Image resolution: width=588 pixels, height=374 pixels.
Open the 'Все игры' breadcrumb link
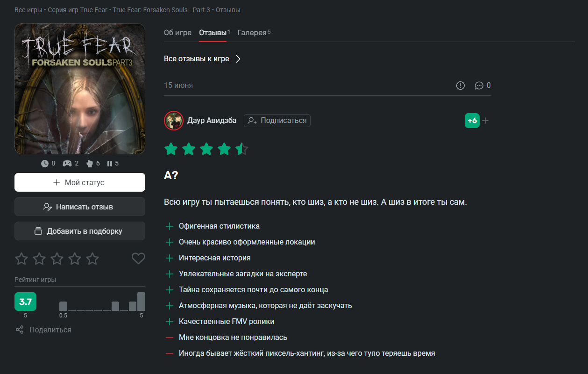point(28,10)
